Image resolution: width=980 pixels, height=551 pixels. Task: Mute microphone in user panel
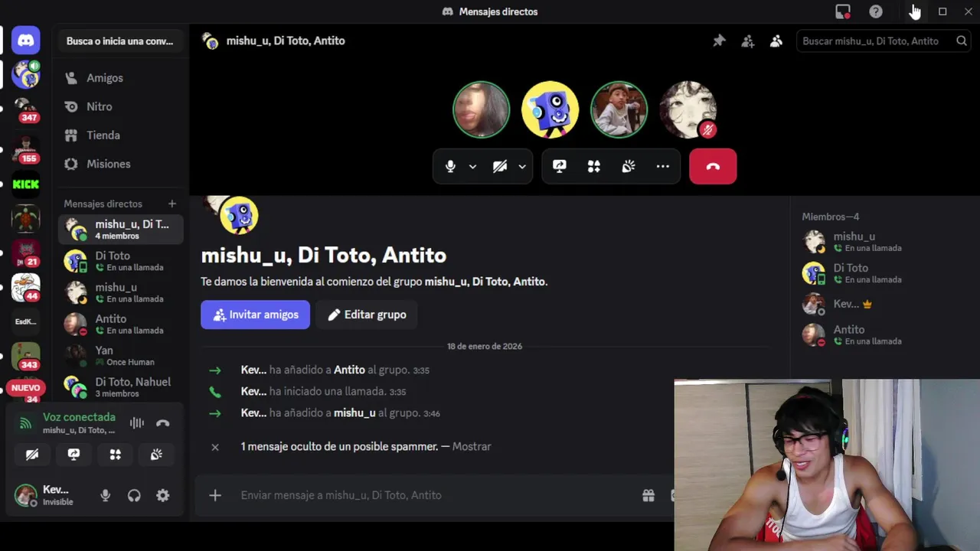(x=106, y=496)
